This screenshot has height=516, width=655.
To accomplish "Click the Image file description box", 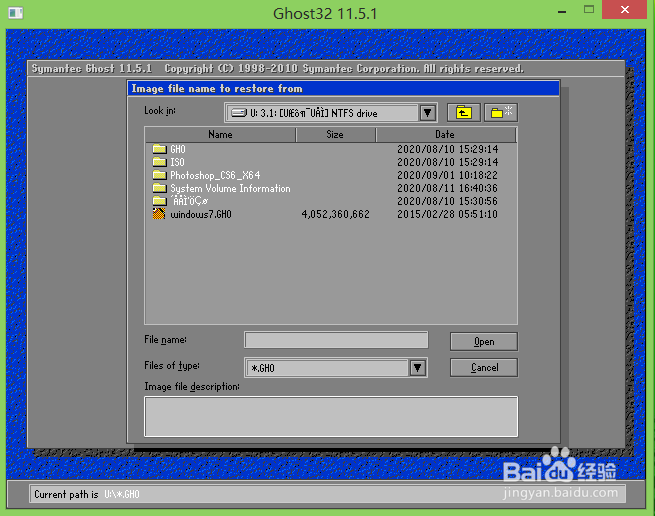I will coord(331,417).
